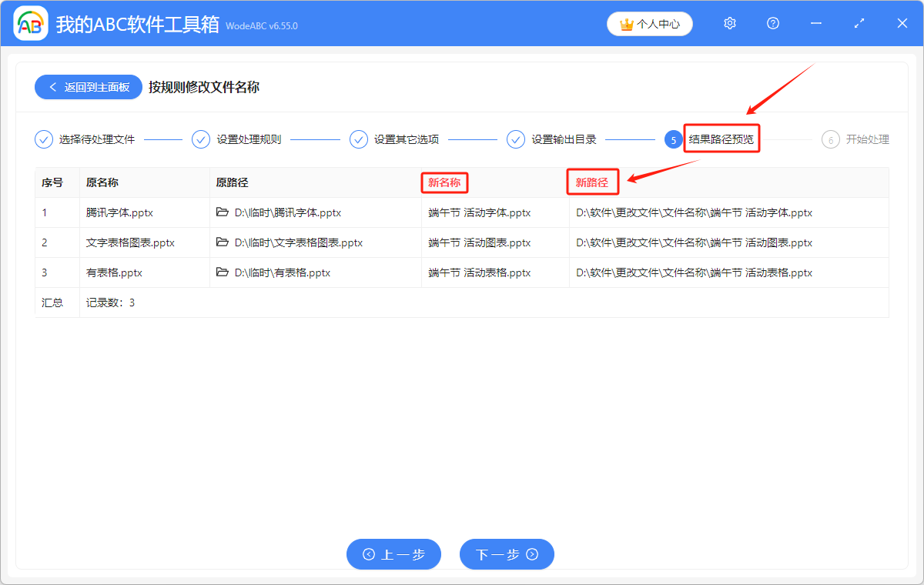
Task: Click the checkmark icon for 设置输出目录
Action: (516, 139)
